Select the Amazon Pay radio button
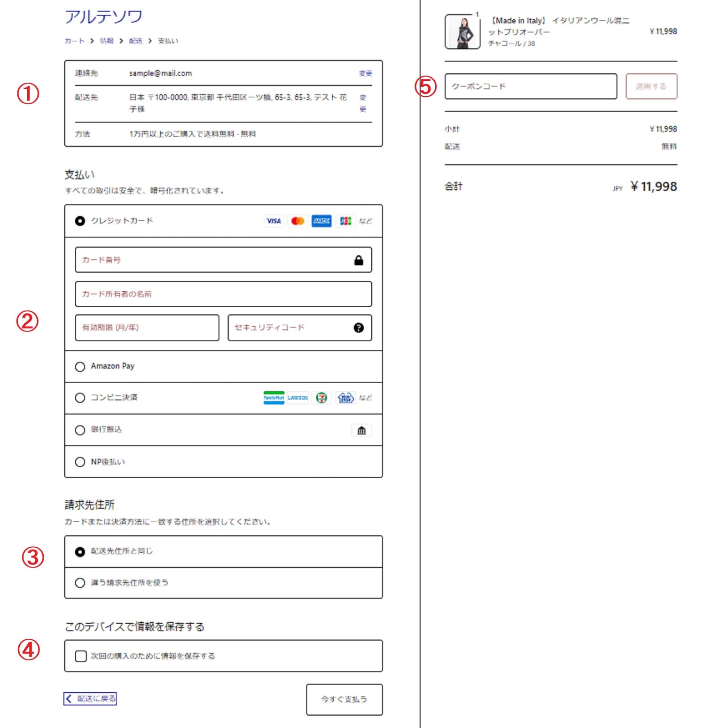 (80, 366)
